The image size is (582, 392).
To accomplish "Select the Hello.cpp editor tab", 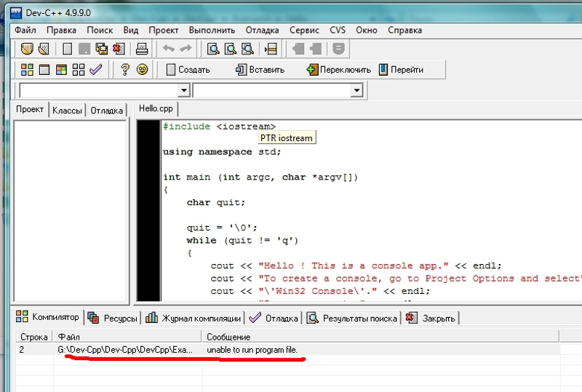I will click(x=156, y=108).
